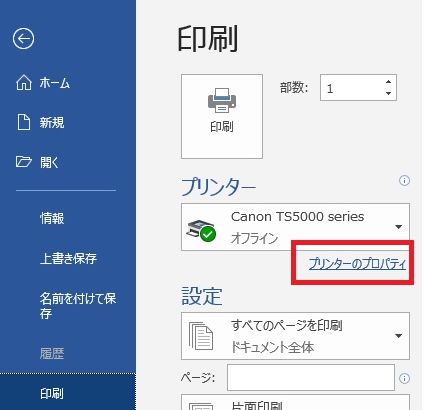Click the オフライン status text

(x=254, y=238)
